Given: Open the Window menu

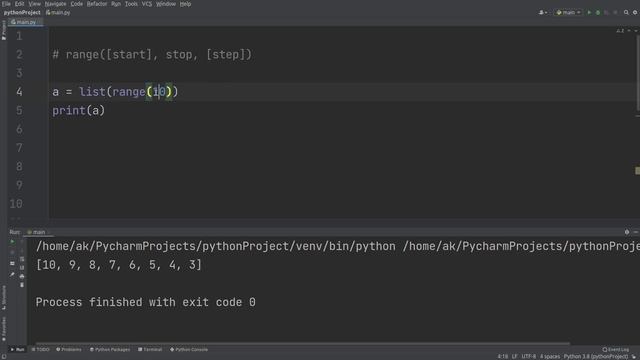Looking at the screenshot, I should coord(166,4).
